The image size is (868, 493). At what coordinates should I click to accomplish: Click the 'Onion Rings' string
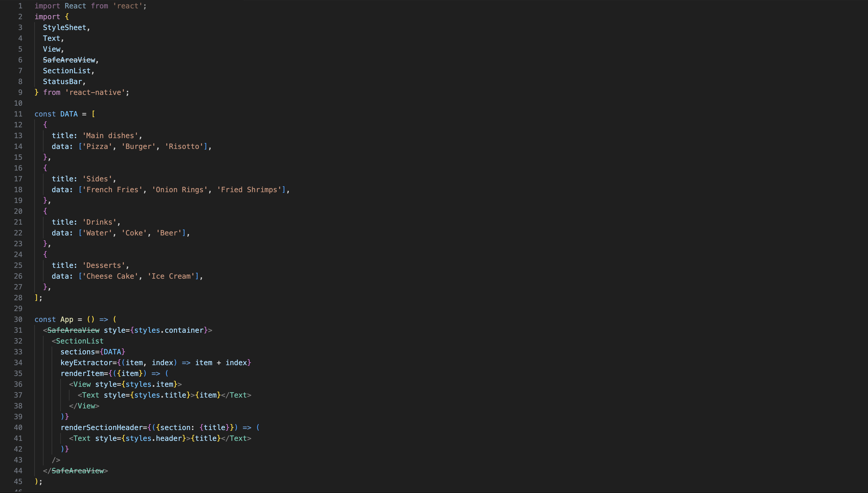tap(180, 190)
